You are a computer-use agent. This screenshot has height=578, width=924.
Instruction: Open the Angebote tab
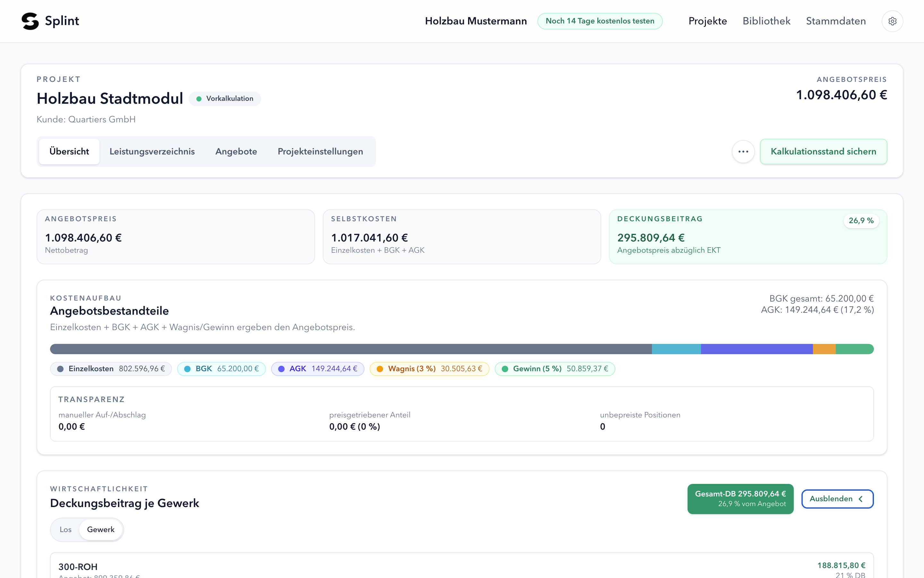click(236, 151)
